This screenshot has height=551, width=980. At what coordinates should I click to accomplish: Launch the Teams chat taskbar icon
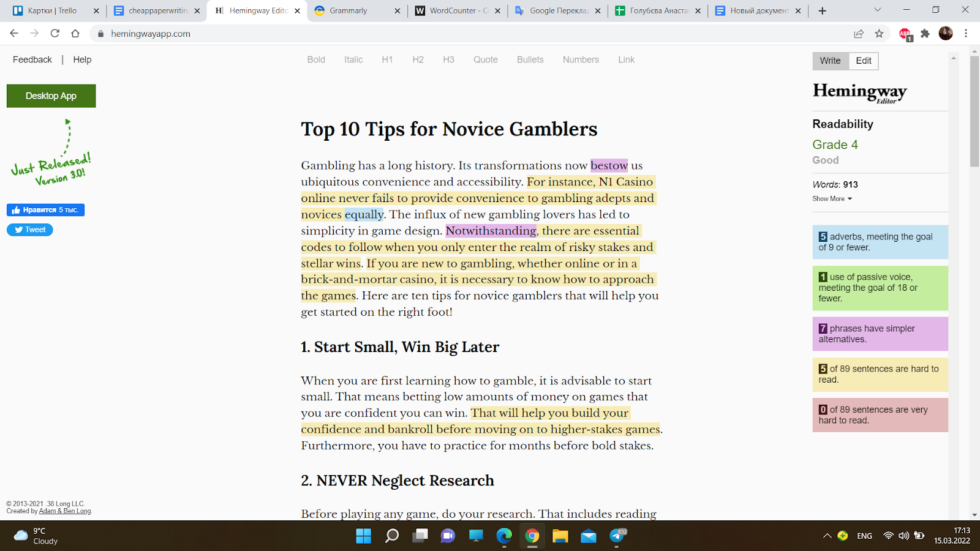coord(448,536)
